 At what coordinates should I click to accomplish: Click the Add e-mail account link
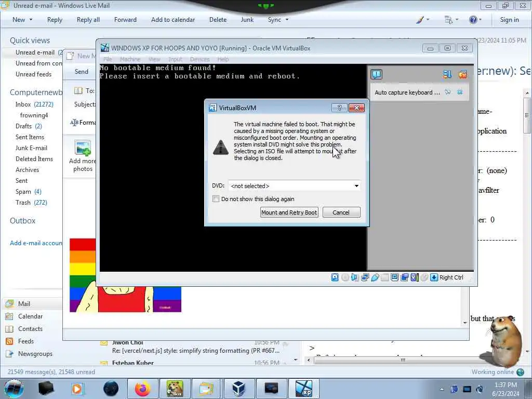point(36,243)
